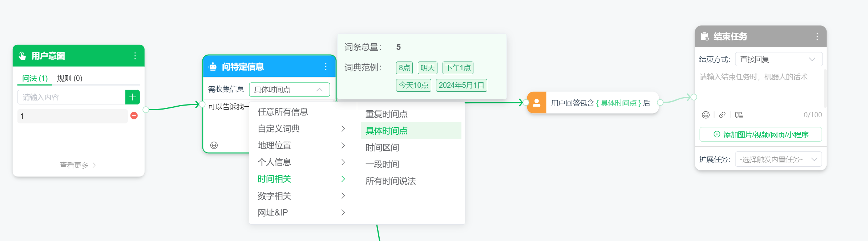This screenshot has width=868, height=241.
Task: Select 时间区间 from the submenu
Action: point(382,147)
